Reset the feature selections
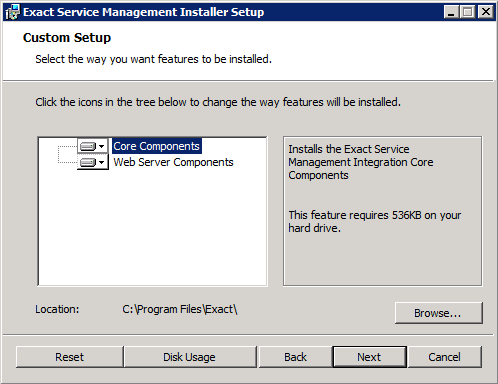Image resolution: width=498 pixels, height=384 pixels. (69, 357)
